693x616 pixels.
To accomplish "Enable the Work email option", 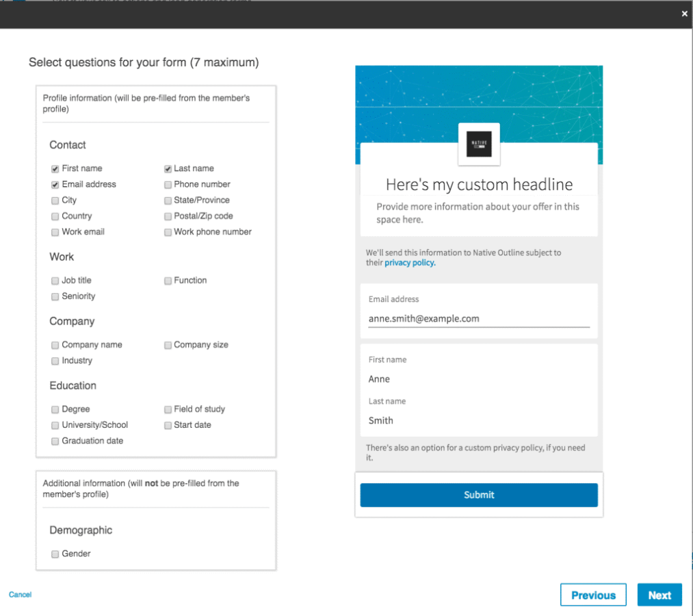I will click(55, 232).
